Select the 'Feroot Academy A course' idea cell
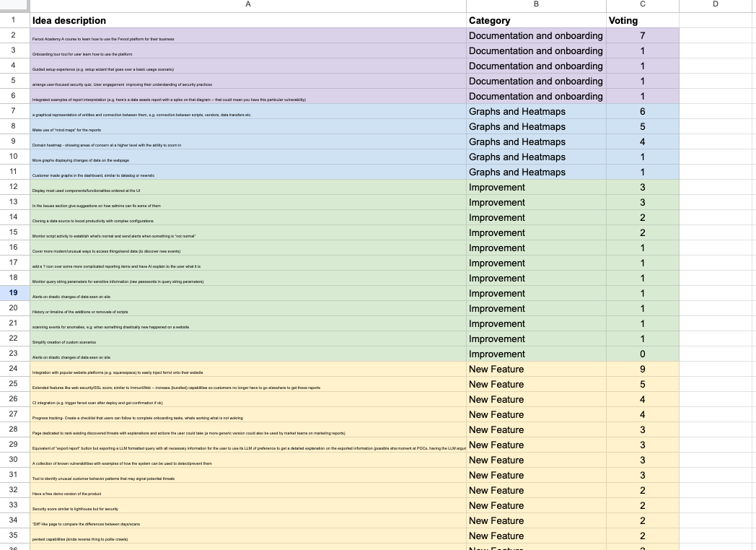This screenshot has height=550, width=756. pos(248,35)
